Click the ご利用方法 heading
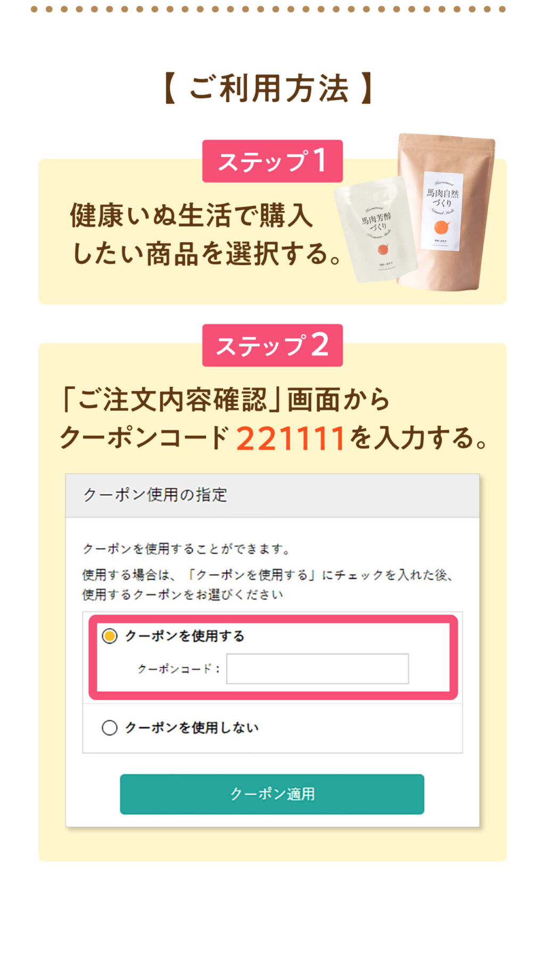The width and height of the screenshot is (545, 980). pos(269,88)
